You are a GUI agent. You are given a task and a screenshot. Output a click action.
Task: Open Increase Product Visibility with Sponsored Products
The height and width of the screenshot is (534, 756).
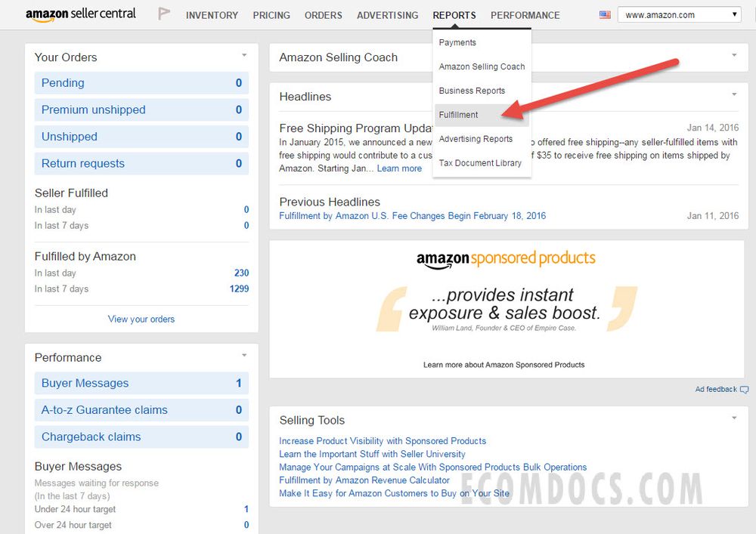coord(383,441)
